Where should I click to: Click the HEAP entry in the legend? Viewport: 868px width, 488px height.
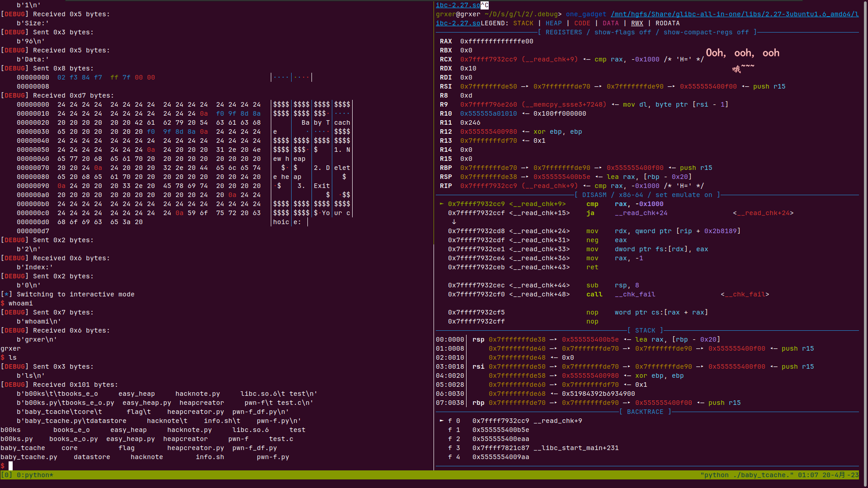tap(553, 23)
